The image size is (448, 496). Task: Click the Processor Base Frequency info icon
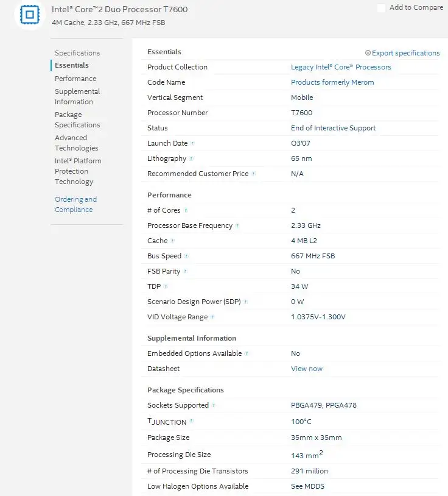(x=237, y=226)
